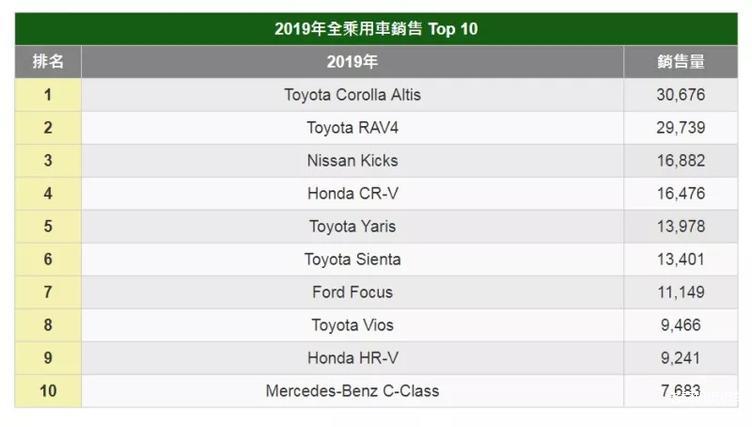Click the rank number 10 cell
Viewport: 752px width, 427px height.
48,391
